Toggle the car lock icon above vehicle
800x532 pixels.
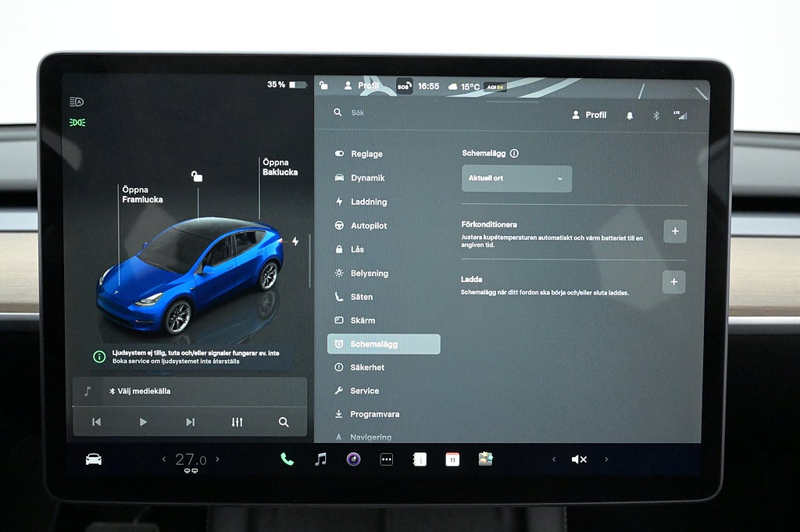coord(197,177)
